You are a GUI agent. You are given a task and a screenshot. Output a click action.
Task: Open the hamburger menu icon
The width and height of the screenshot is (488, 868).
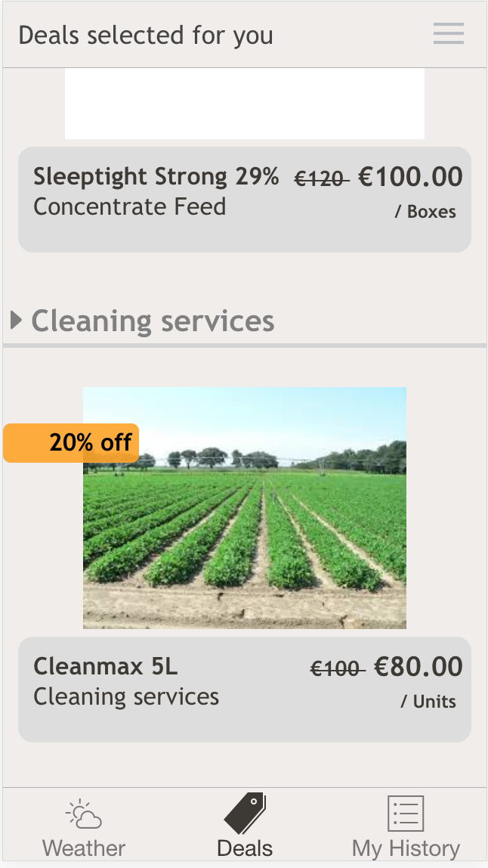click(448, 34)
